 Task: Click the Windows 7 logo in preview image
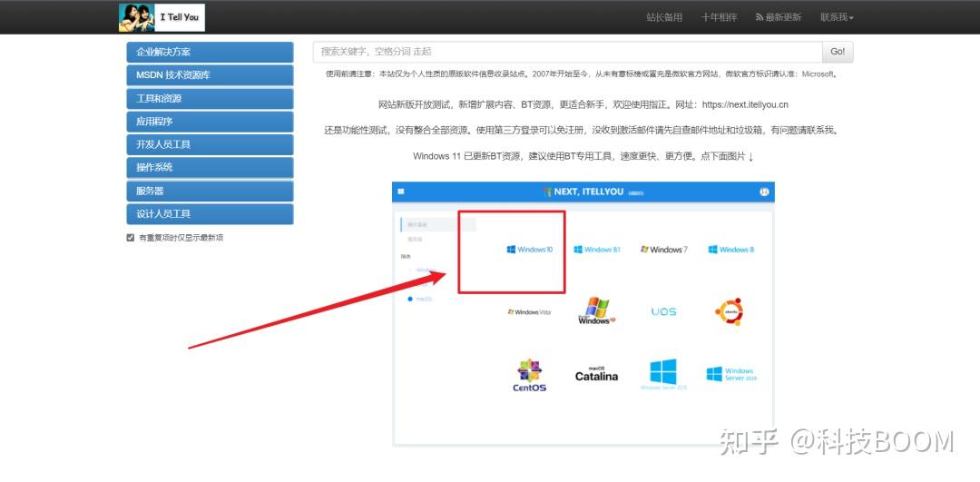tap(663, 250)
